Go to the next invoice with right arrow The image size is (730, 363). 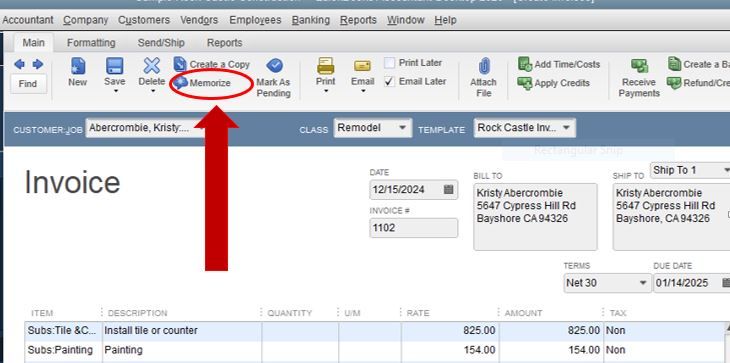coord(38,64)
